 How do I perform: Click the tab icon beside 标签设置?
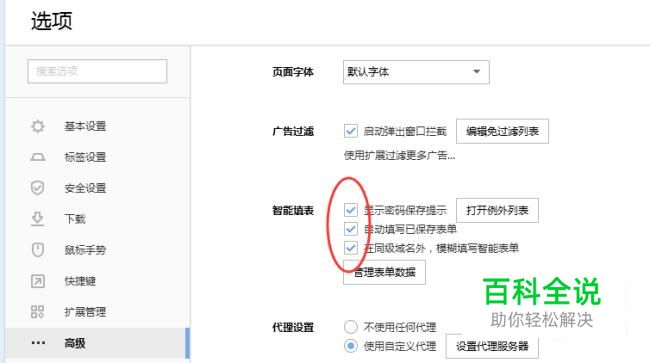coord(38,157)
